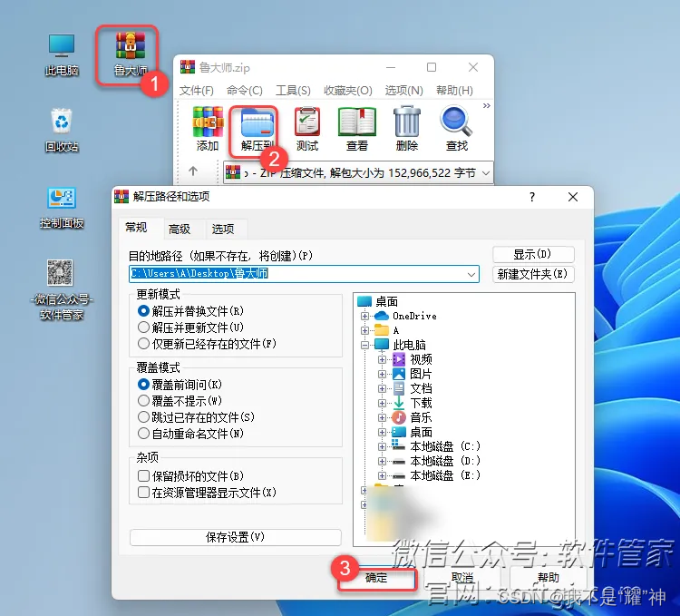Click the 添加 toolbar icon in WinRAR
The image size is (680, 616).
coord(208,129)
